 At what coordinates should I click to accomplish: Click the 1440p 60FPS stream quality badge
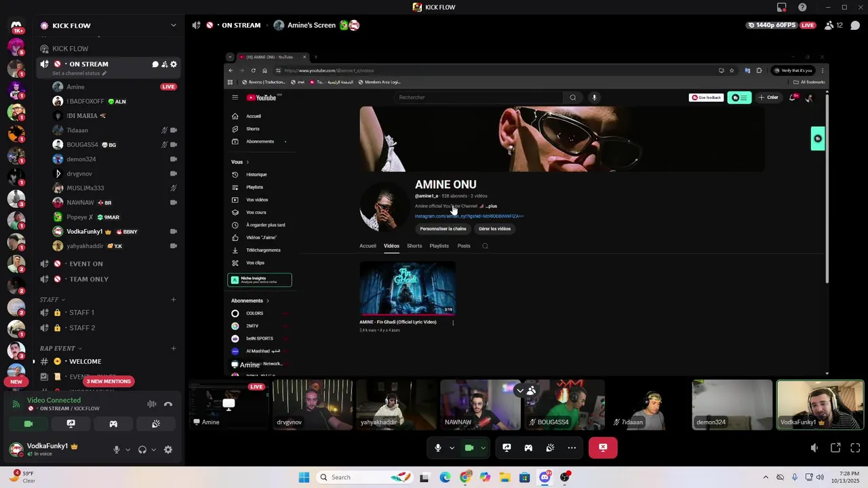coord(772,25)
